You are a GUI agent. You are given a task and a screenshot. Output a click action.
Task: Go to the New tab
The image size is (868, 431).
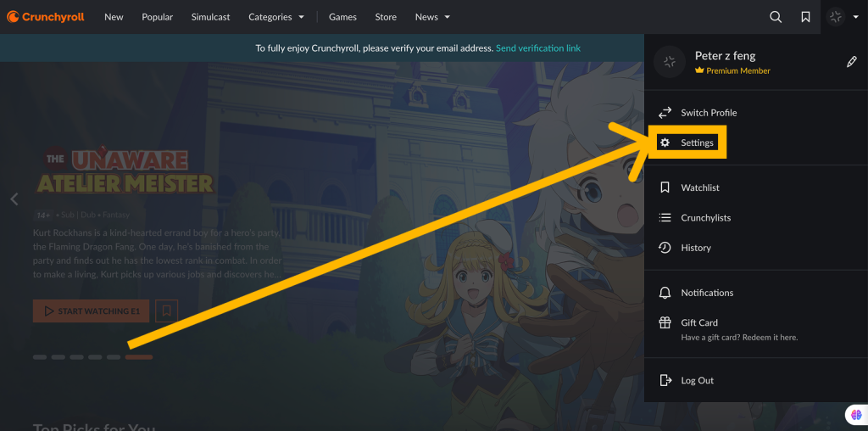coord(114,17)
